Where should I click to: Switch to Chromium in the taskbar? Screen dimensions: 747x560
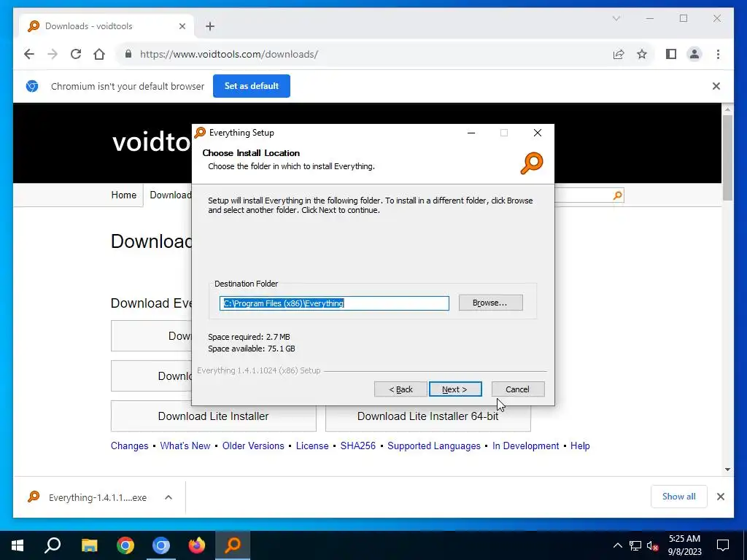161,545
